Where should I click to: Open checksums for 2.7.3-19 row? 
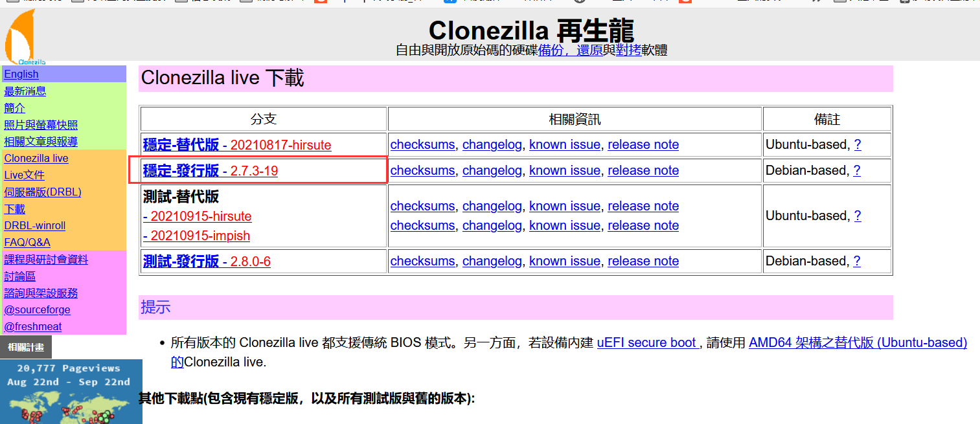tap(422, 171)
